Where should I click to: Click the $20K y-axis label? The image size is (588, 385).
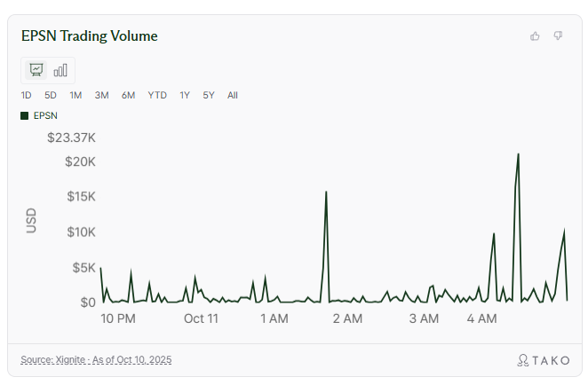[80, 161]
